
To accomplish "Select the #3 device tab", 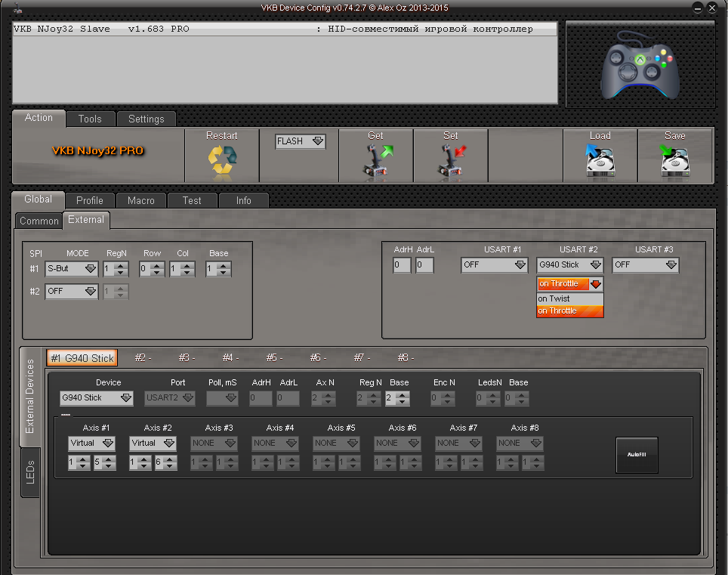I will [187, 358].
